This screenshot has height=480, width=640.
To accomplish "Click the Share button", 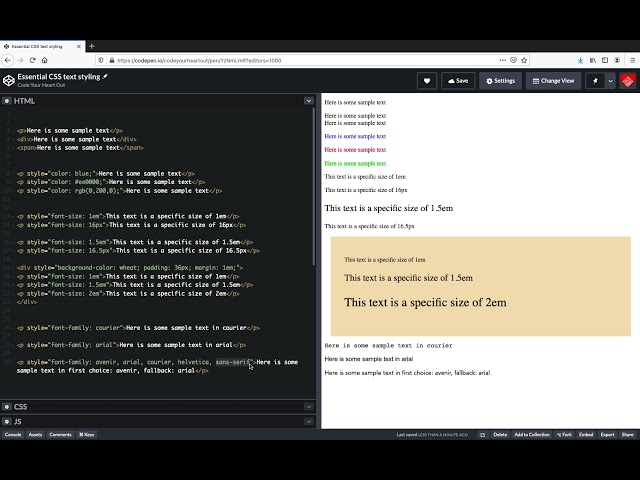I will (x=628, y=435).
